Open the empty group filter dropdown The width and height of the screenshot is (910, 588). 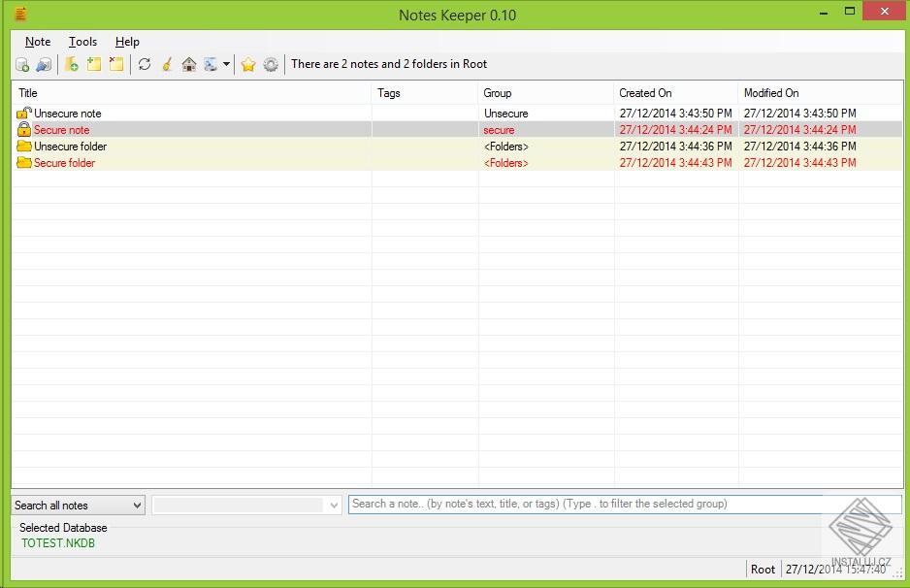[x=246, y=505]
